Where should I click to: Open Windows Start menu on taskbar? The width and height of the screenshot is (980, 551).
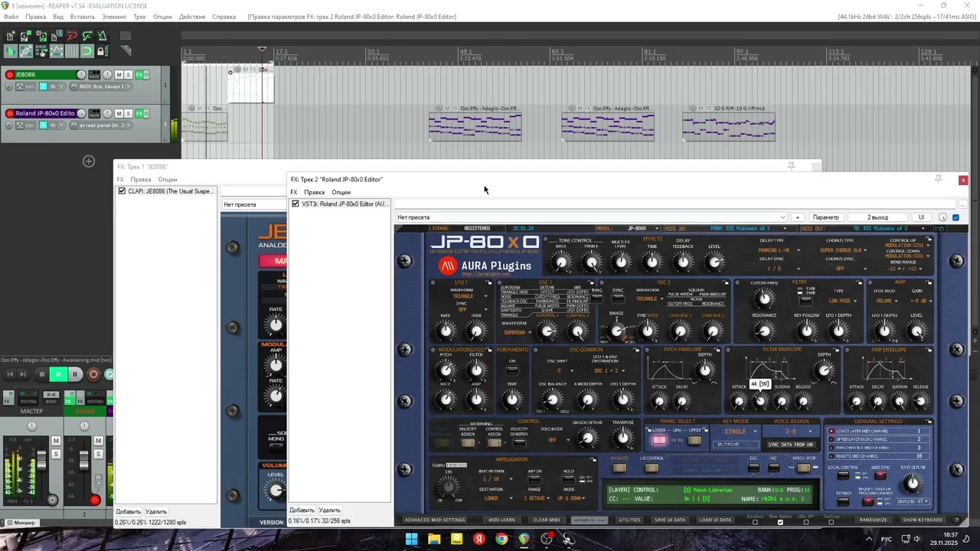[x=412, y=539]
